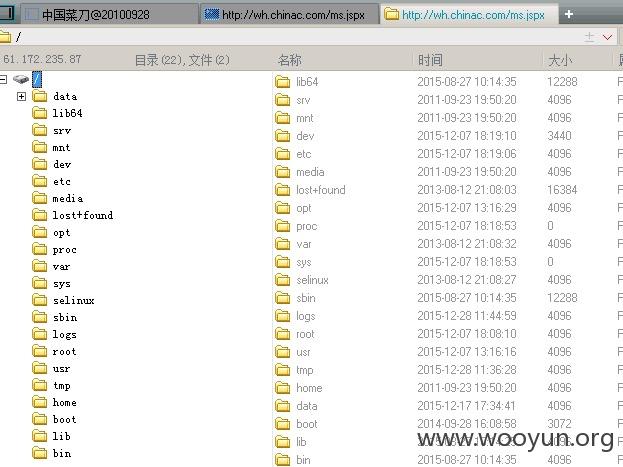
Task: Click sbin folder icon in file list
Action: (282, 298)
